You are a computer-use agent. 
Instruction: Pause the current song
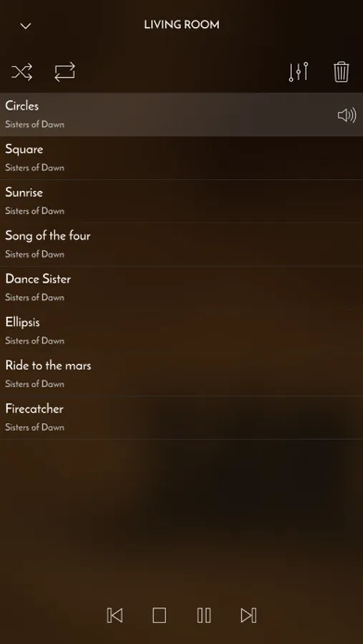[x=204, y=615]
